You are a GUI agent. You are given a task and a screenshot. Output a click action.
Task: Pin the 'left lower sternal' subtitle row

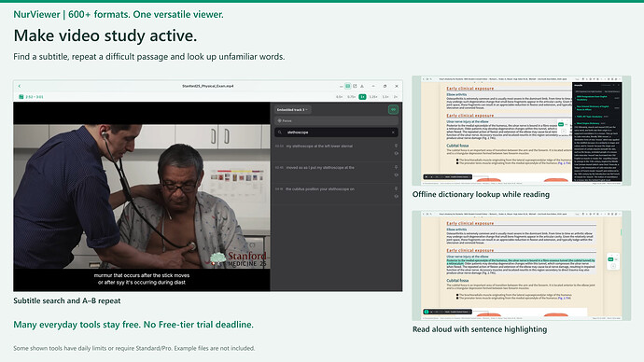(396, 146)
